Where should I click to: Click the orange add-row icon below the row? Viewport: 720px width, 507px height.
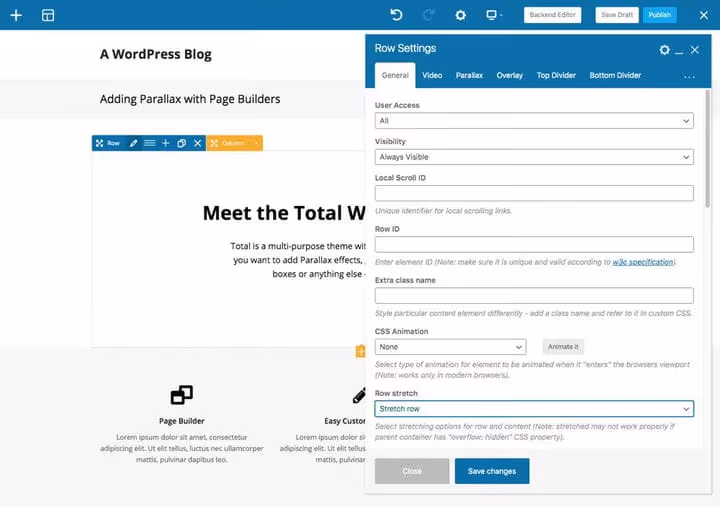(x=360, y=351)
